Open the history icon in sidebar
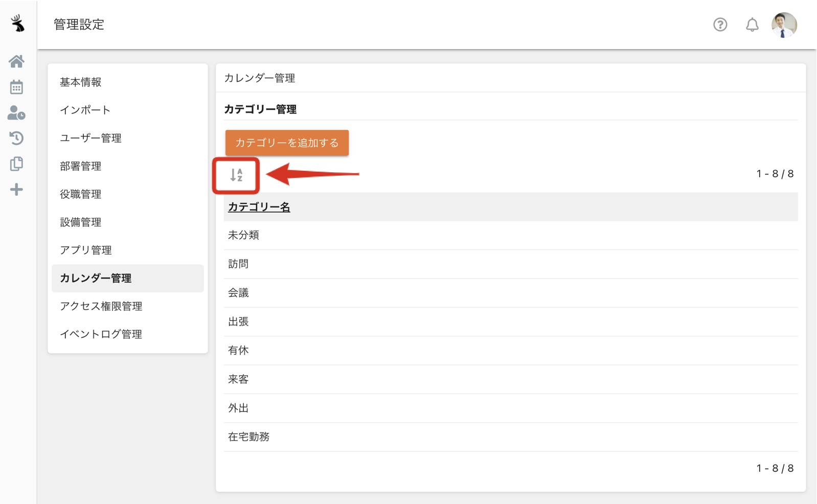Image resolution: width=817 pixels, height=504 pixels. pyautogui.click(x=16, y=138)
